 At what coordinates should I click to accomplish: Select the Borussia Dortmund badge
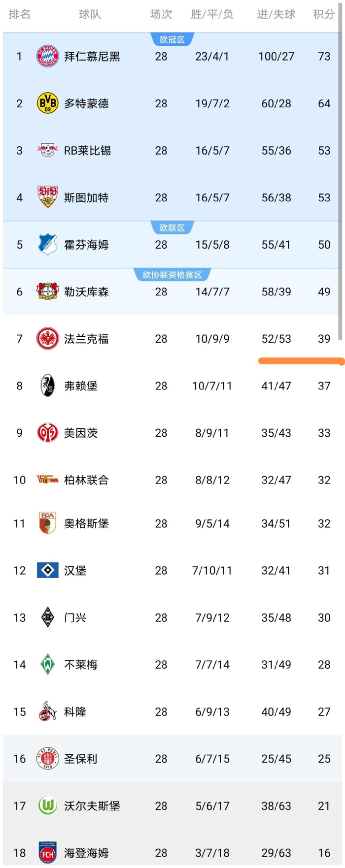47,103
